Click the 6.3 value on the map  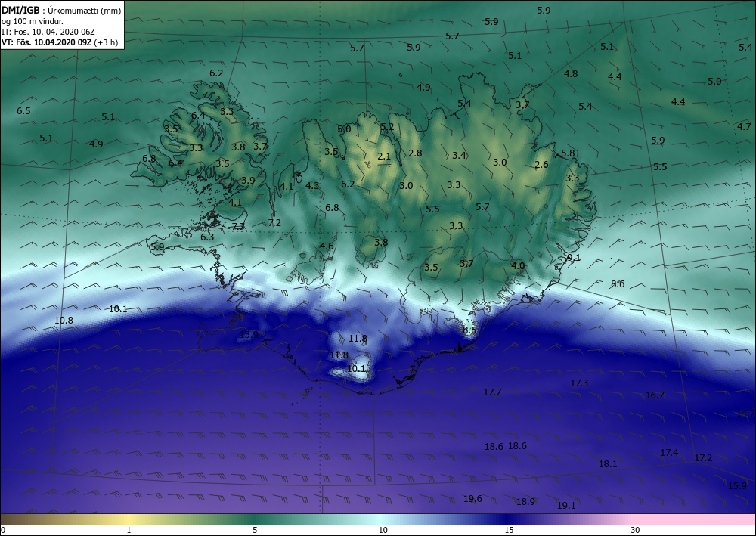[x=207, y=237]
